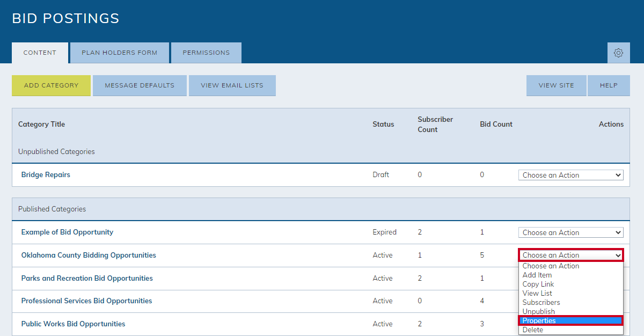Open the Help button

pos(609,85)
